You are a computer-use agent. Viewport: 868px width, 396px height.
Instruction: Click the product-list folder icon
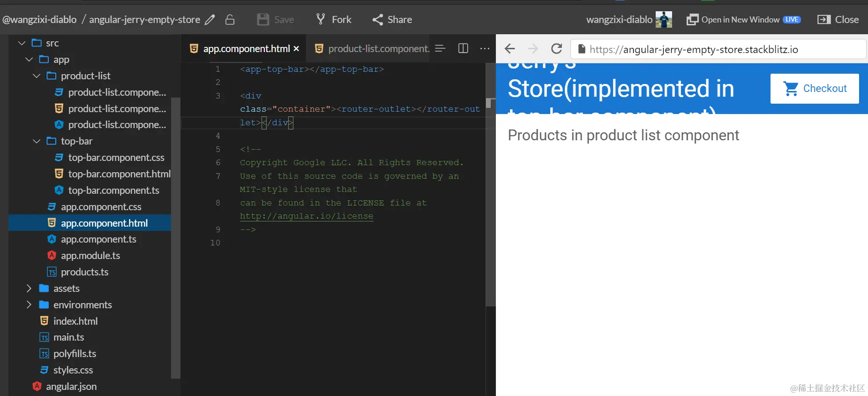(52, 76)
